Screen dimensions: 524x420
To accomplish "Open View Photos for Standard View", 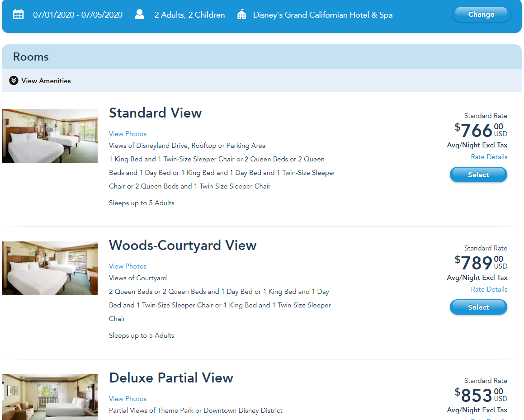I will [127, 134].
